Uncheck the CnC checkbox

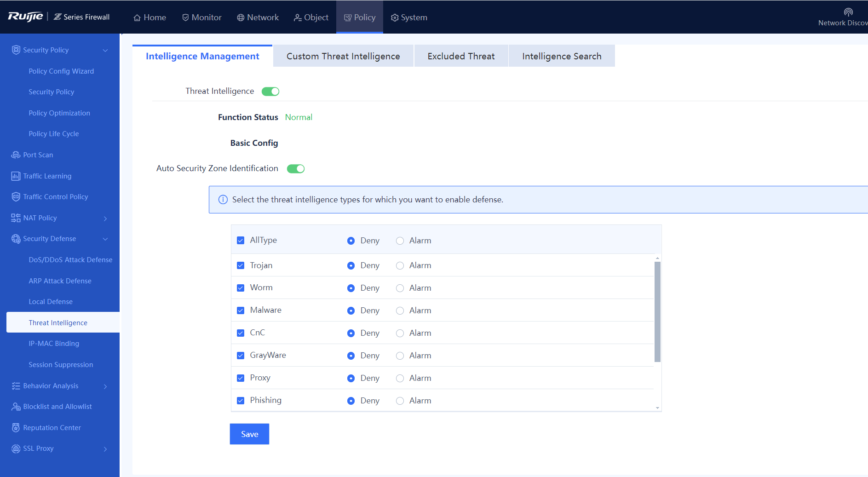241,333
